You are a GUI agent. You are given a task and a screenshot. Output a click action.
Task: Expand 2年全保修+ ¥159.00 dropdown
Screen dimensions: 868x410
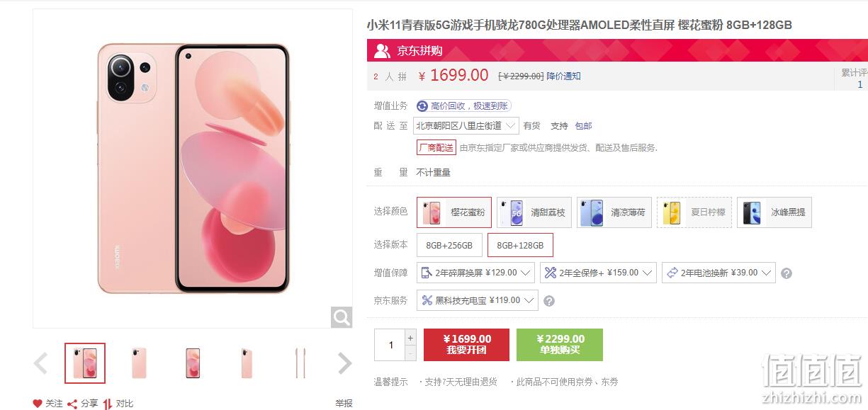click(599, 273)
